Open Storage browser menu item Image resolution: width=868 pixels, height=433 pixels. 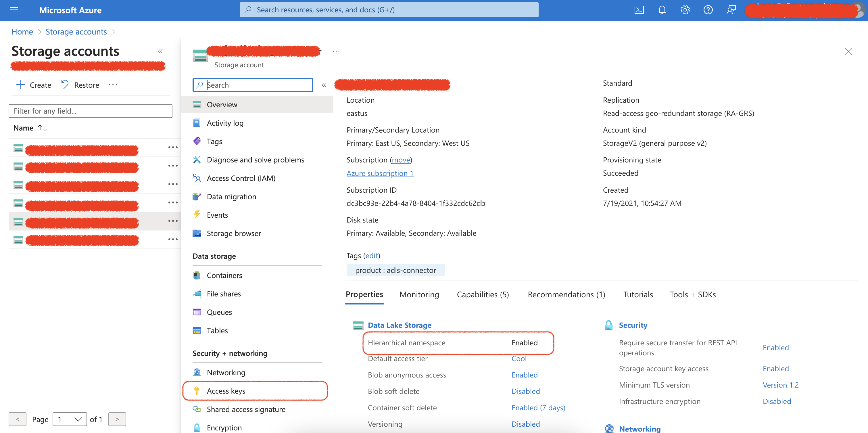233,233
